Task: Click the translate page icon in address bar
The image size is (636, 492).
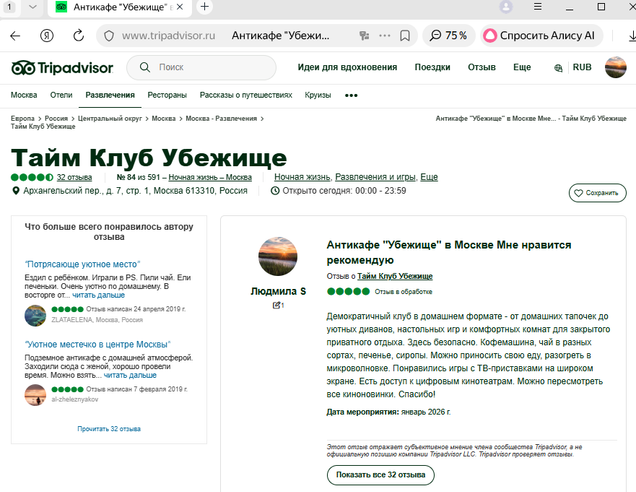Action: click(364, 36)
